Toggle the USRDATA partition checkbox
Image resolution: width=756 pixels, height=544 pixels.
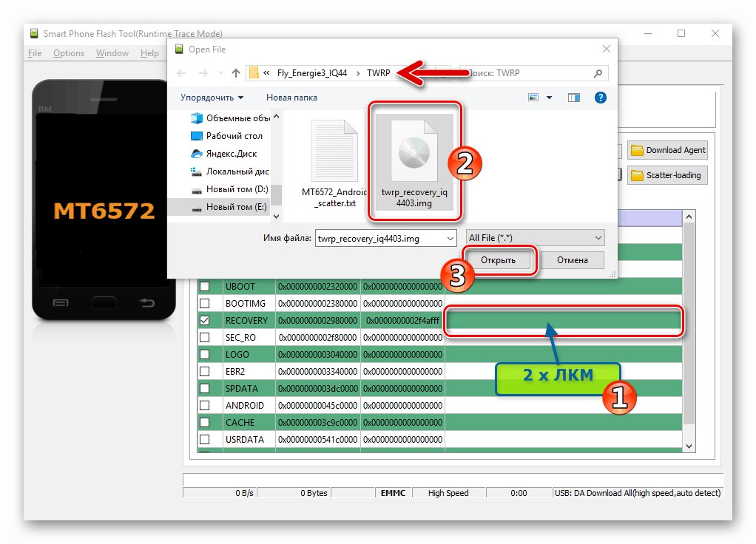point(204,440)
